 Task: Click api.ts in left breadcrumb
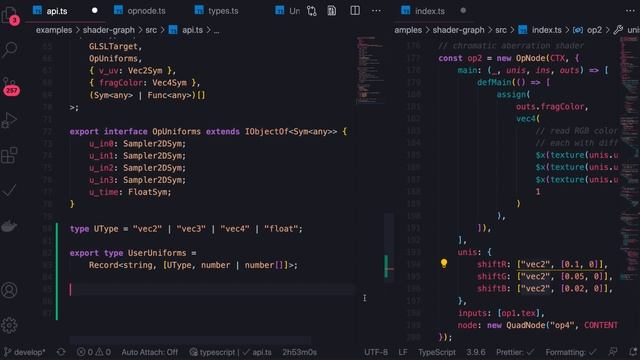pyautogui.click(x=192, y=30)
